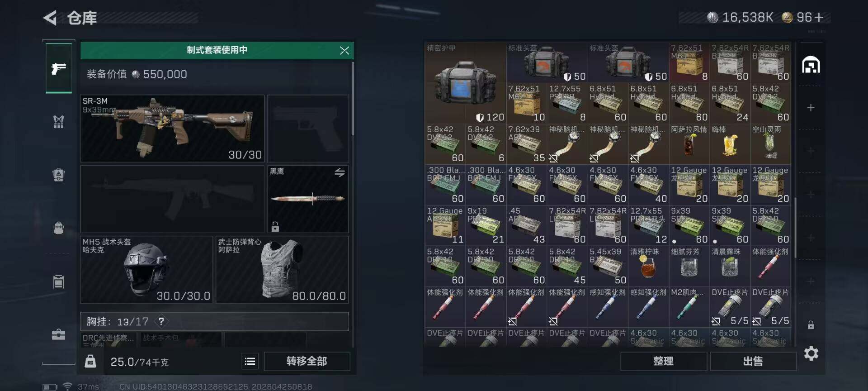Select the SR-3M rifle slot

[172, 129]
